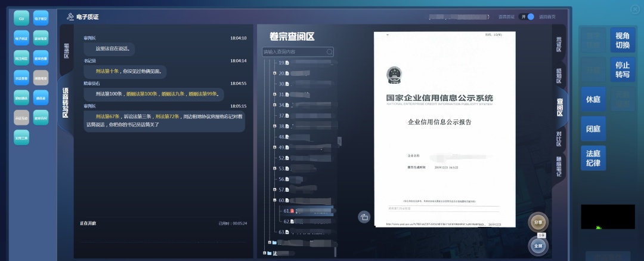Open the top-left side tab above 语音转写区
This screenshot has height=261, width=644.
click(x=66, y=50)
